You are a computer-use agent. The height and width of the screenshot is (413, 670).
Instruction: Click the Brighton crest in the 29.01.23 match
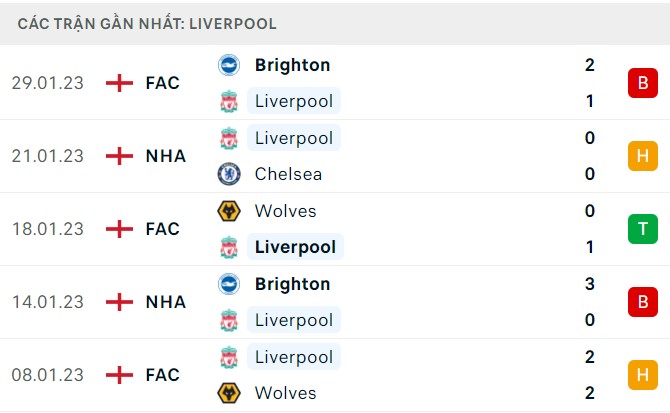(229, 65)
